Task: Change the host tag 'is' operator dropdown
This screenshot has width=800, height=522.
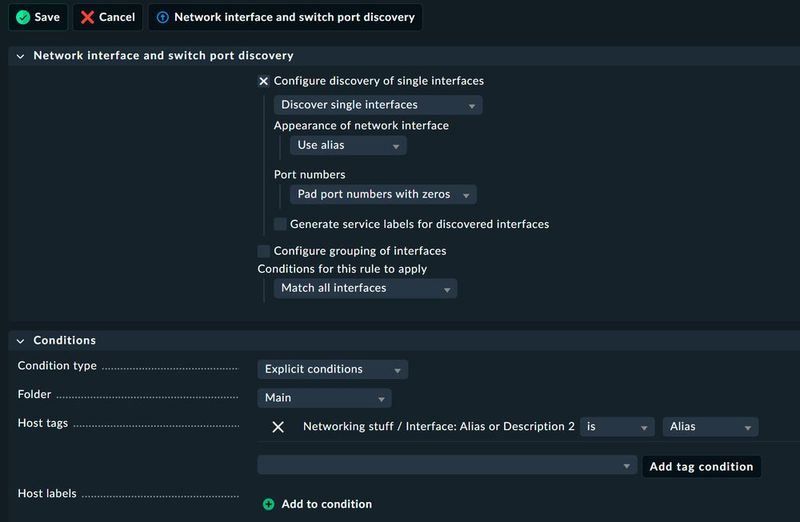Action: (x=616, y=427)
